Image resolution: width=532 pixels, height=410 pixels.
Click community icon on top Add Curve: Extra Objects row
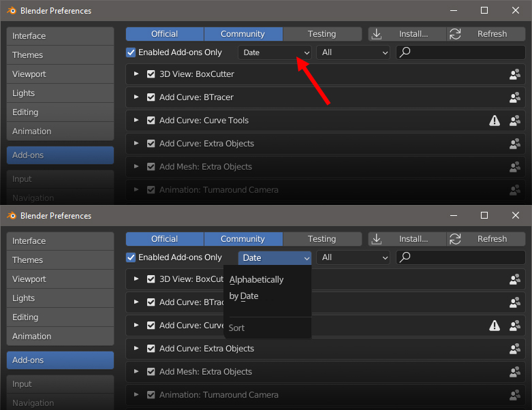pyautogui.click(x=515, y=144)
